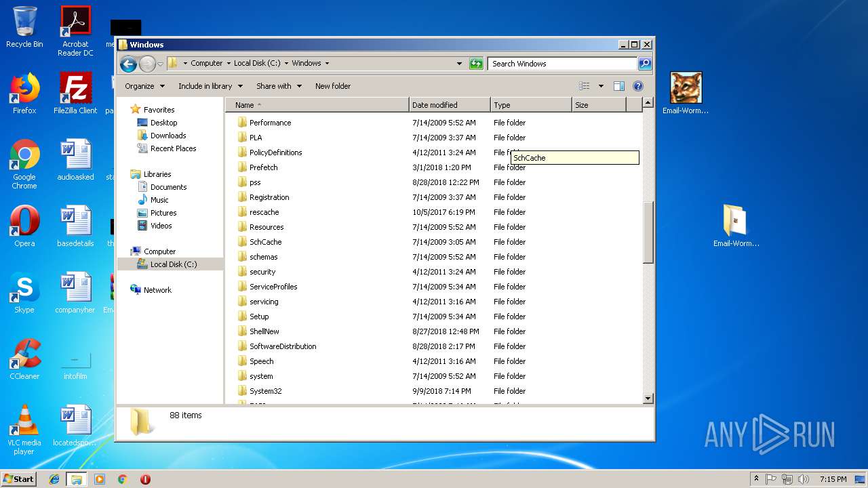Show hidden tray icons arrow
Viewport: 868px width, 488px height.
coord(755,479)
